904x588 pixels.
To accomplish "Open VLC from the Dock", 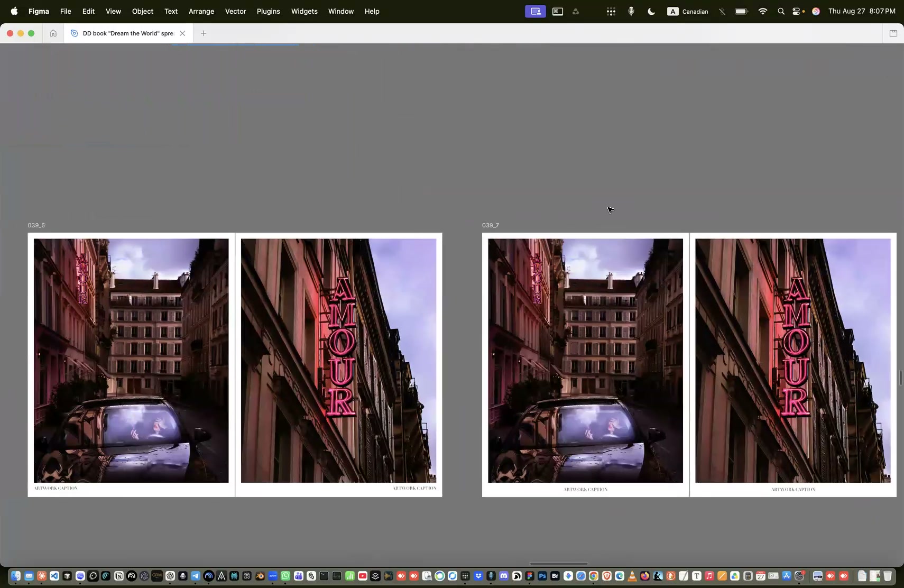I will pos(632,576).
